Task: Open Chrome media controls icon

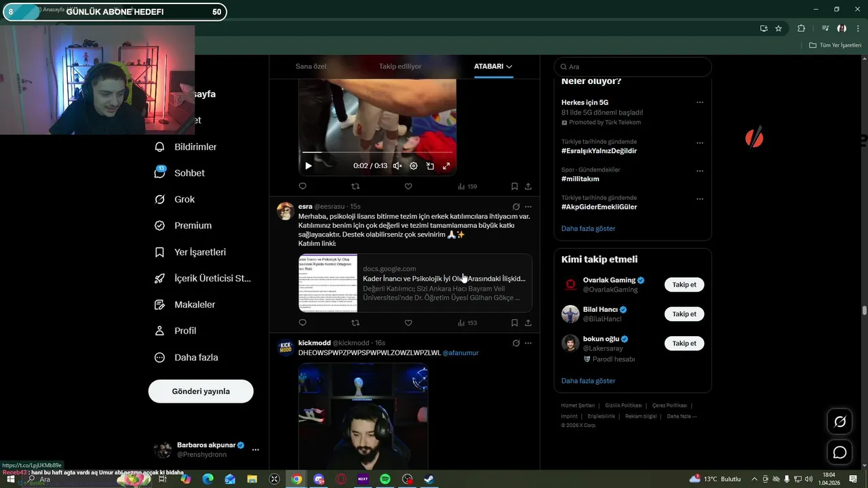Action: tap(825, 28)
